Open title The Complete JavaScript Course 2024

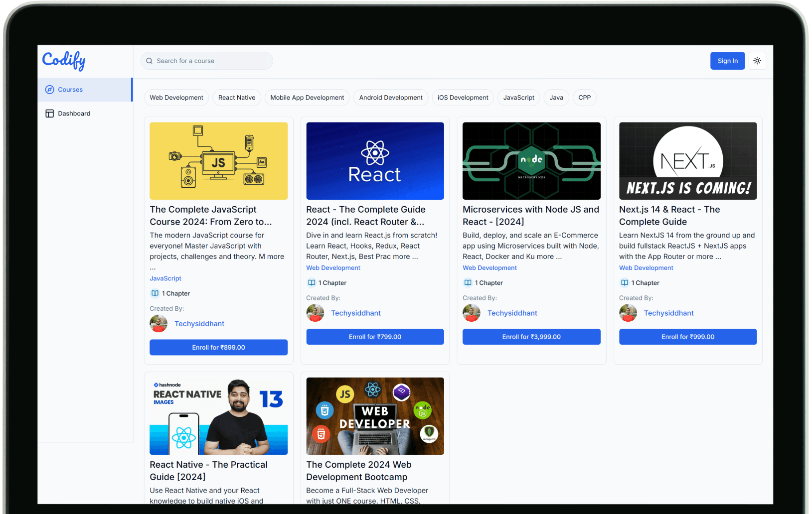point(211,216)
